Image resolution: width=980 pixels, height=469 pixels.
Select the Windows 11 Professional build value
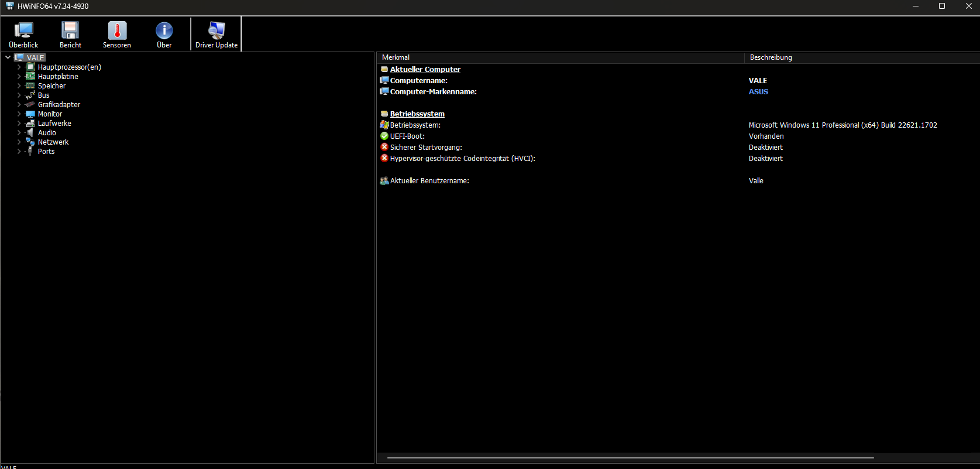[x=843, y=125]
